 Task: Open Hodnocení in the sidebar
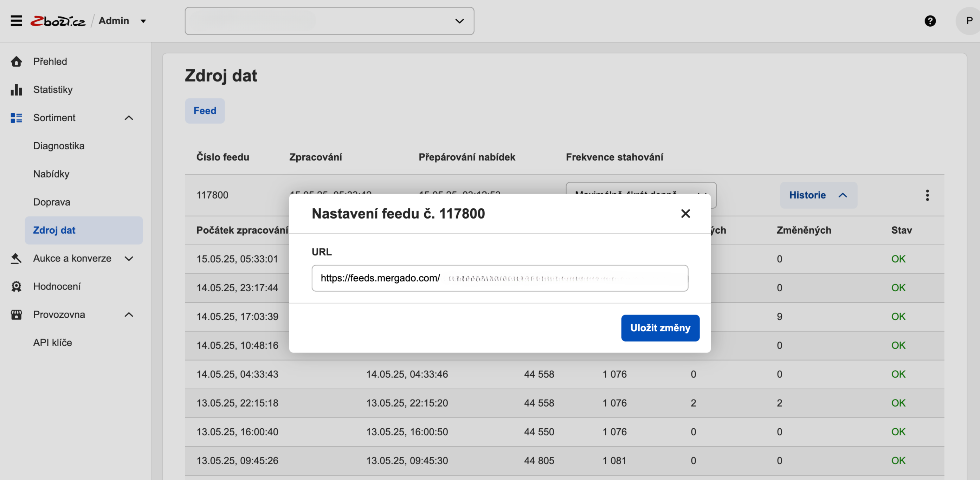57,286
